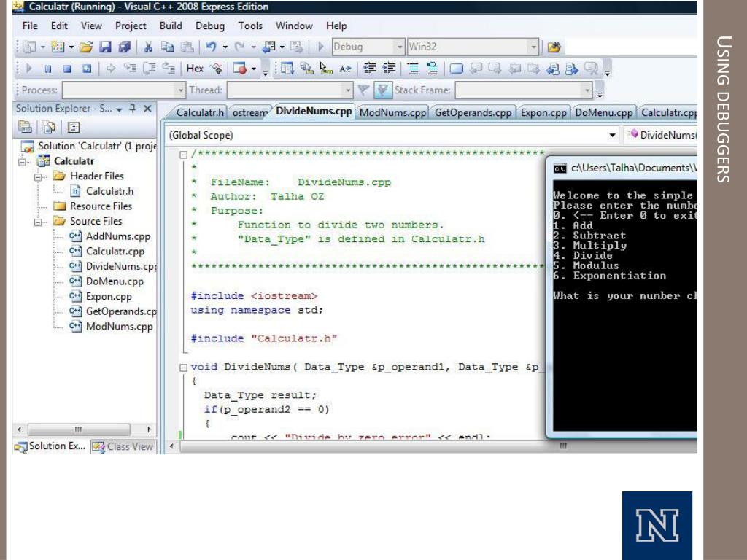Viewport: 747px width, 560px height.
Task: Collapse the DivideNums function outline
Action: (183, 367)
